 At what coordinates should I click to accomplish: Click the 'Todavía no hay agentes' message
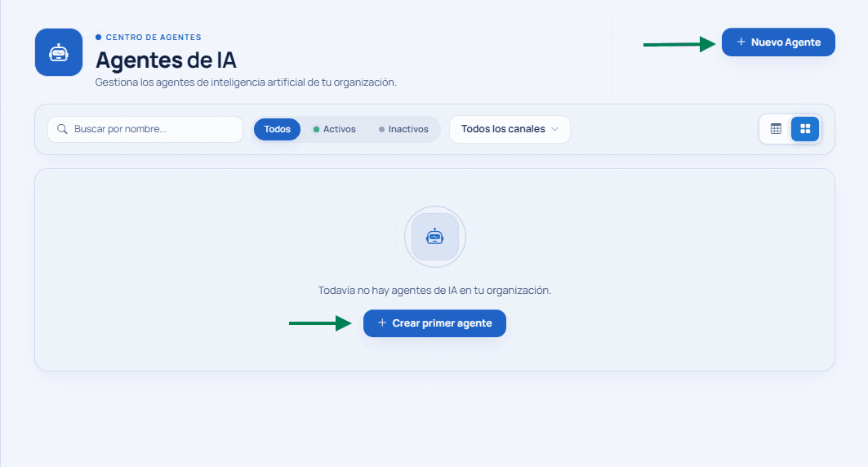[434, 290]
